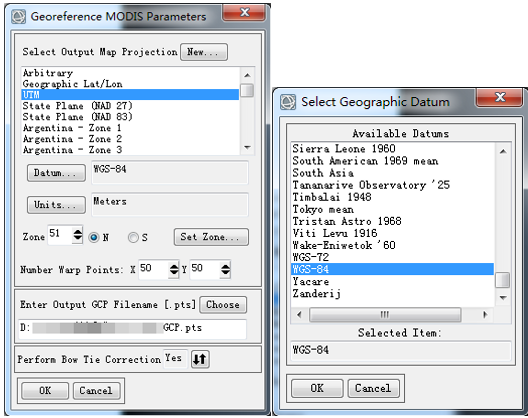Increase Warp Points Y value
This screenshot has width=528, height=418.
click(x=225, y=266)
